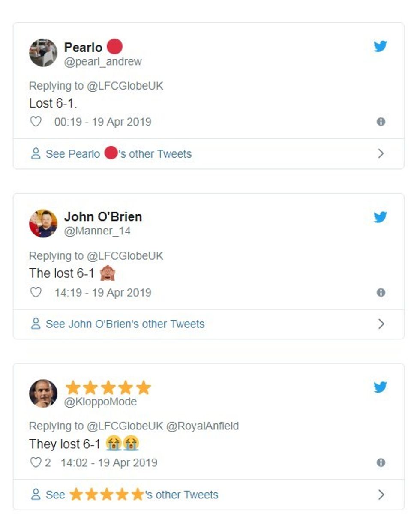Click the Twitter bird icon on John O'Brien's tweet
The height and width of the screenshot is (525, 420).
(380, 217)
